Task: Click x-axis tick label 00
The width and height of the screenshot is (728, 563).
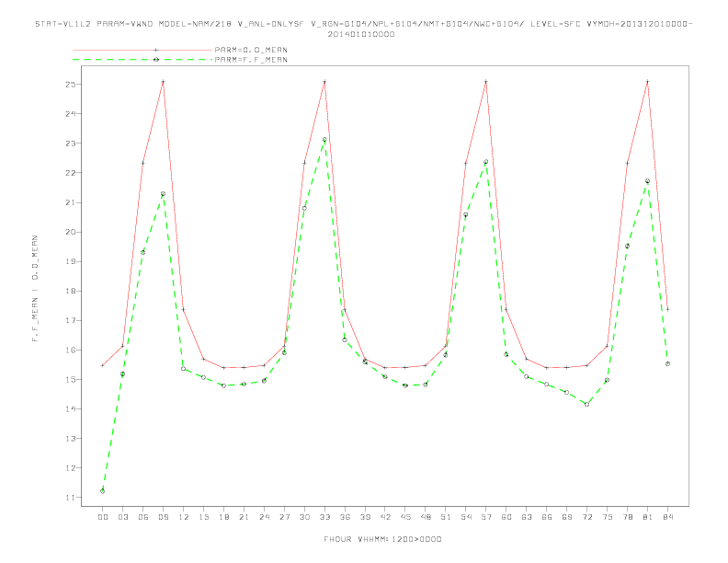Action: (103, 517)
